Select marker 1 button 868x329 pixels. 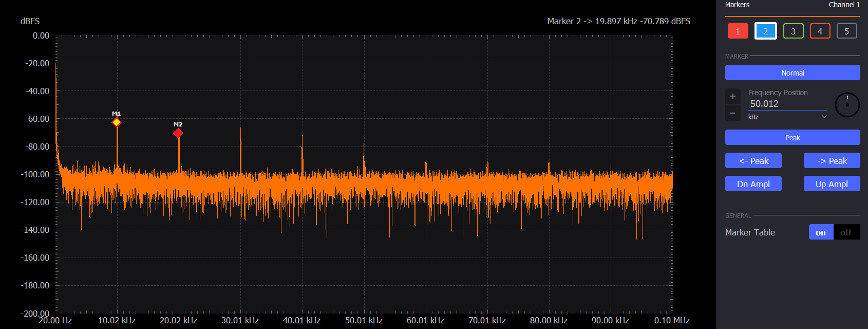pos(738,31)
